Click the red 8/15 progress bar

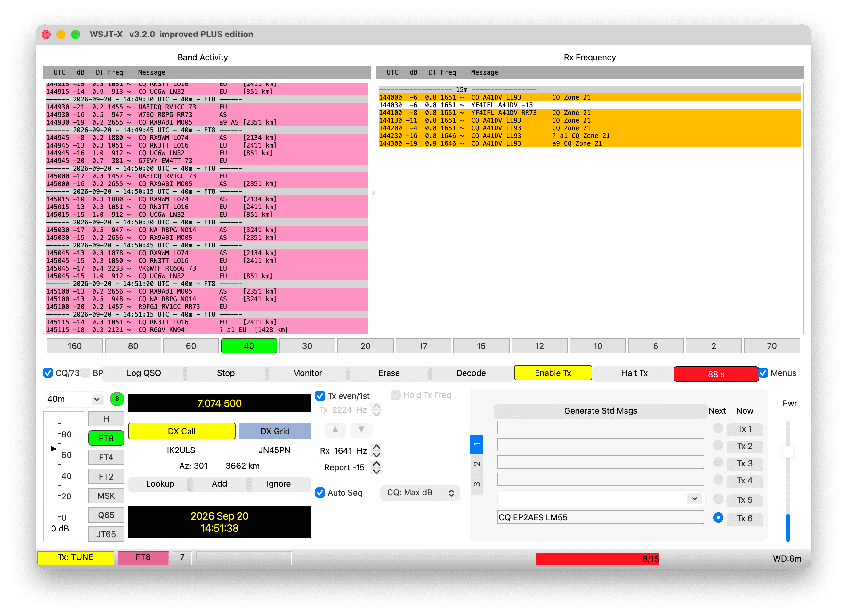[597, 559]
